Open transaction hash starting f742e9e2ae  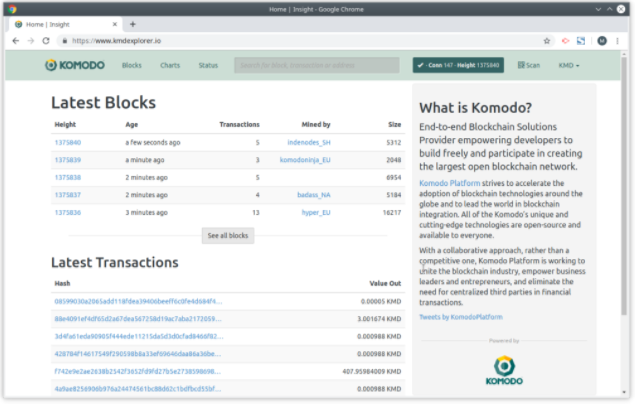pos(138,371)
